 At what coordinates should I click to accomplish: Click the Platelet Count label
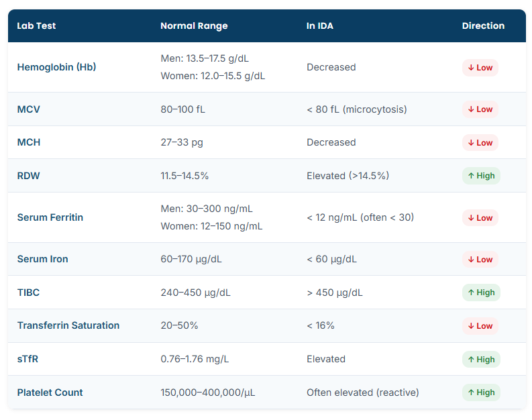click(50, 392)
